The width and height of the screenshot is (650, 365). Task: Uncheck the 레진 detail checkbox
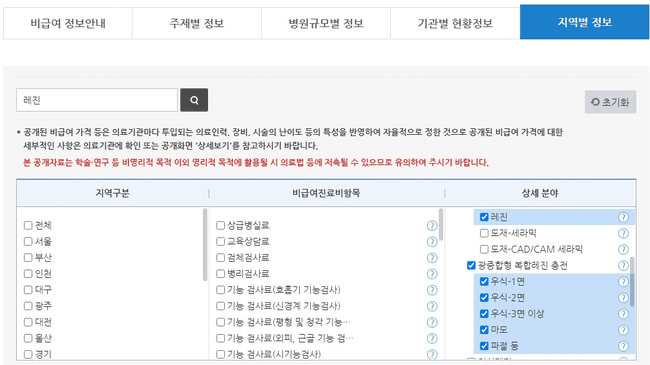(484, 217)
